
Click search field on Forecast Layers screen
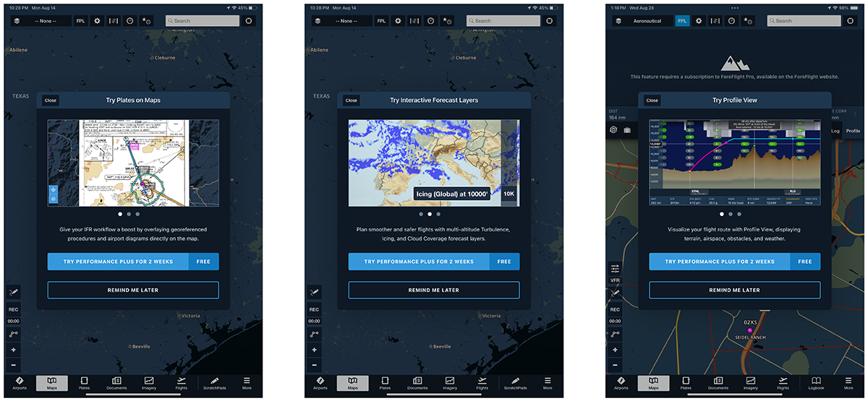pyautogui.click(x=503, y=21)
